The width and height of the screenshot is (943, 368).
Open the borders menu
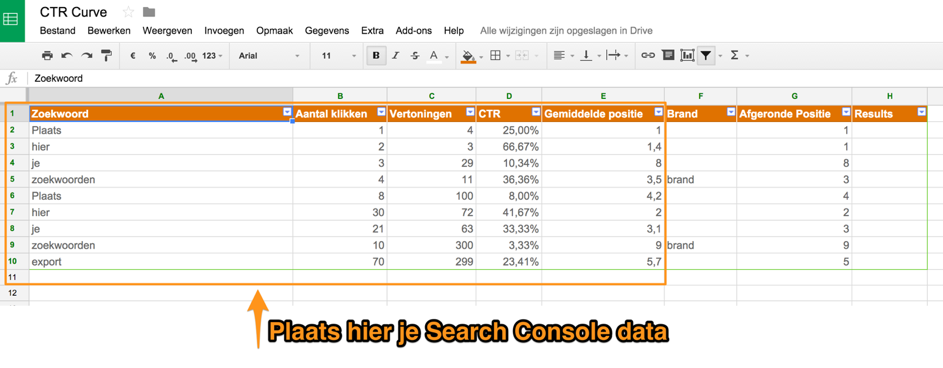click(496, 56)
